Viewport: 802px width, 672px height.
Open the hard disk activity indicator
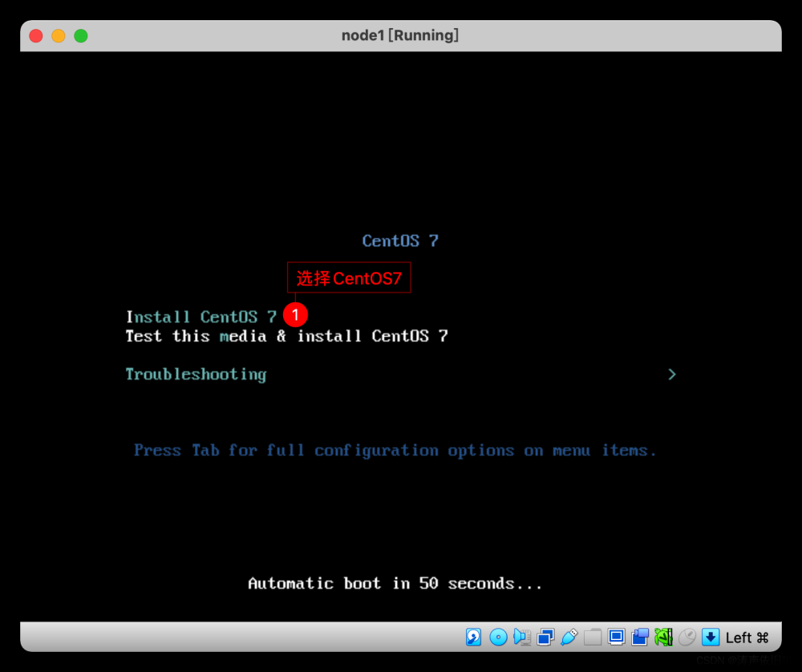tap(473, 638)
